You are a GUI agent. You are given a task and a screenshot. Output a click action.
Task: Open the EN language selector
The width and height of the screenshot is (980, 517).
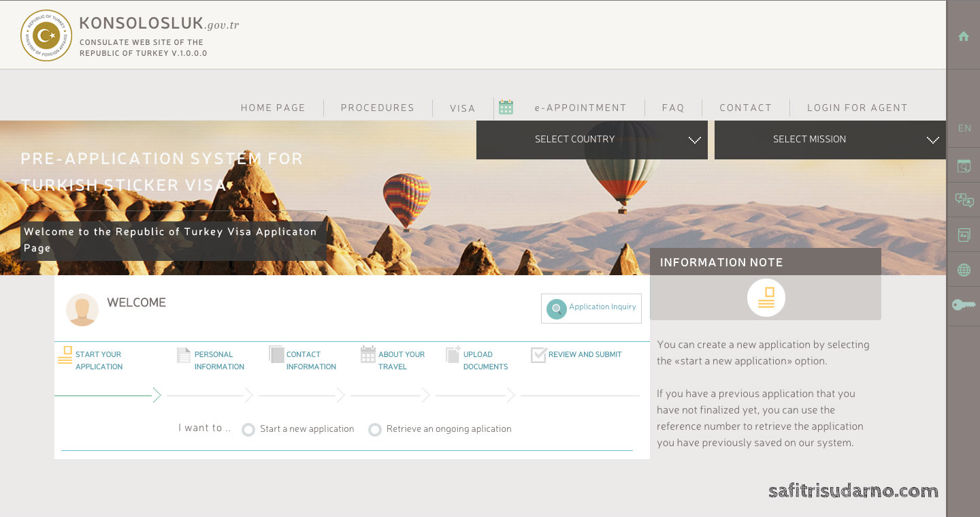pyautogui.click(x=964, y=128)
